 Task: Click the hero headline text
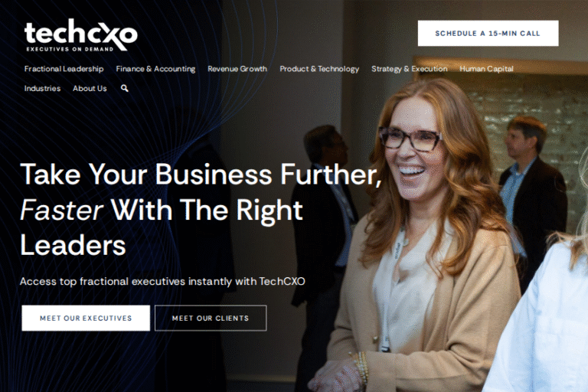pyautogui.click(x=201, y=209)
